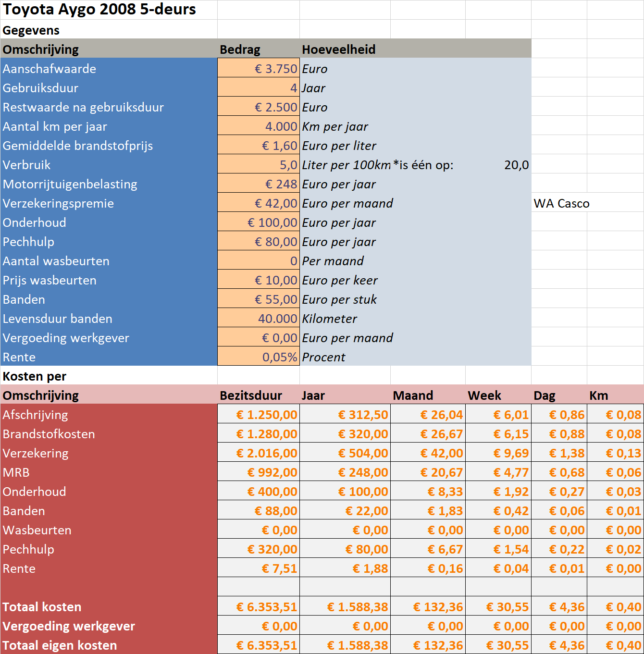Select Afschrijving yearly cost € 312,50
The height and width of the screenshot is (654, 644).
[345, 414]
